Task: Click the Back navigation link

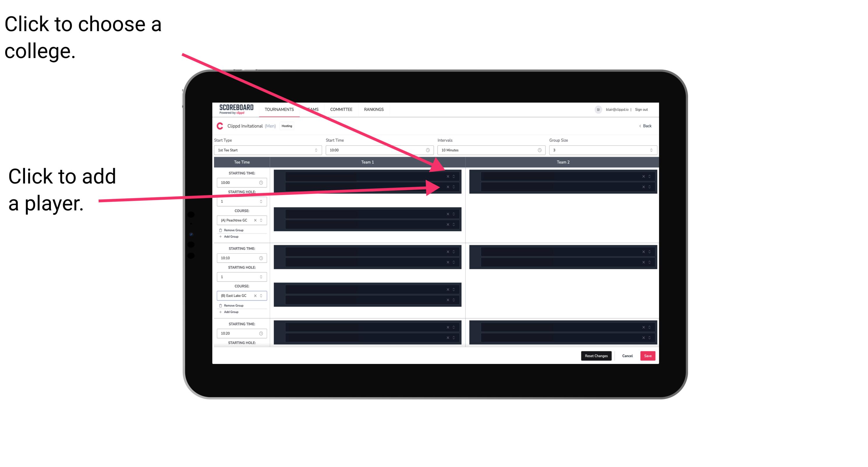Action: click(x=645, y=125)
